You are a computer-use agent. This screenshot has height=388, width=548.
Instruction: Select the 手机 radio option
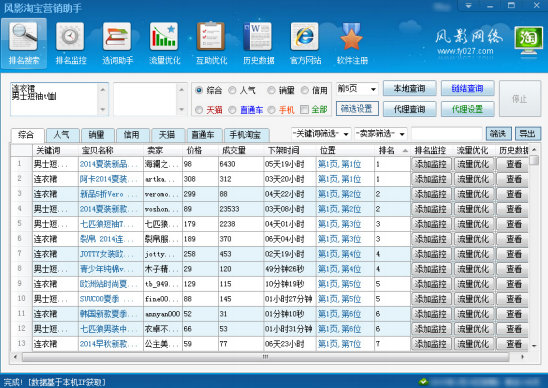(x=271, y=110)
